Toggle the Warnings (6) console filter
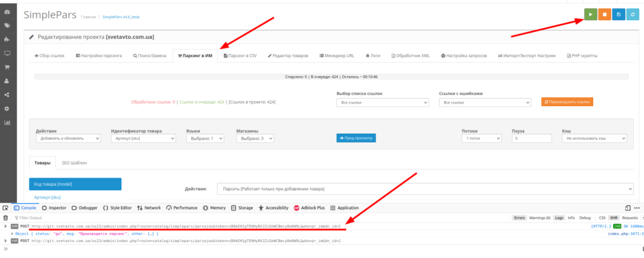Screen dimensions: 644x258 [540, 218]
